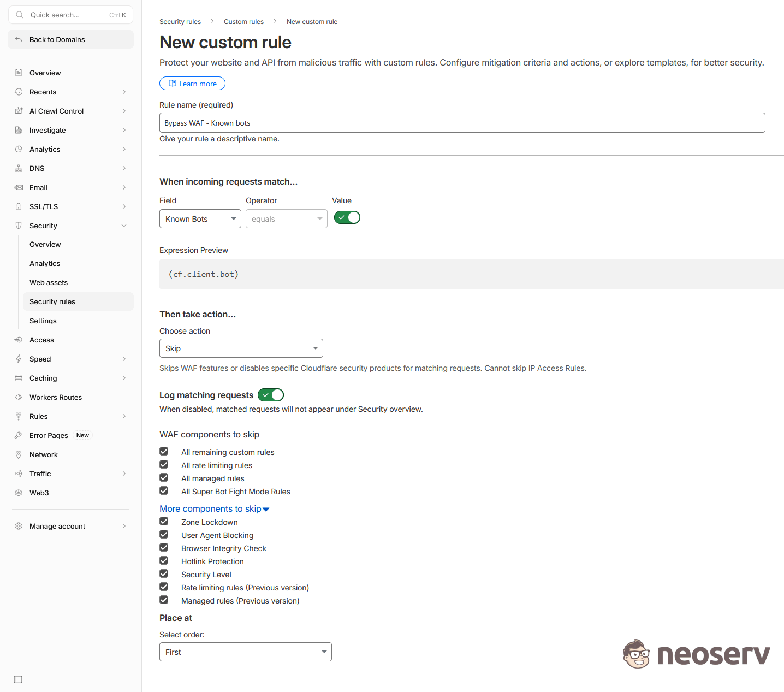Open the Select order First dropdown
The width and height of the screenshot is (784, 692).
tap(246, 652)
